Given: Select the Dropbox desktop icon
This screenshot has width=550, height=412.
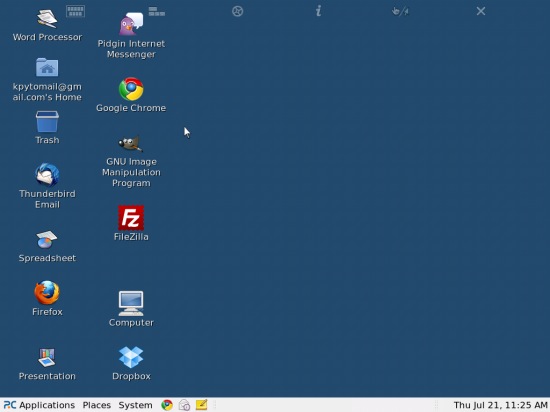Looking at the screenshot, I should (x=131, y=357).
